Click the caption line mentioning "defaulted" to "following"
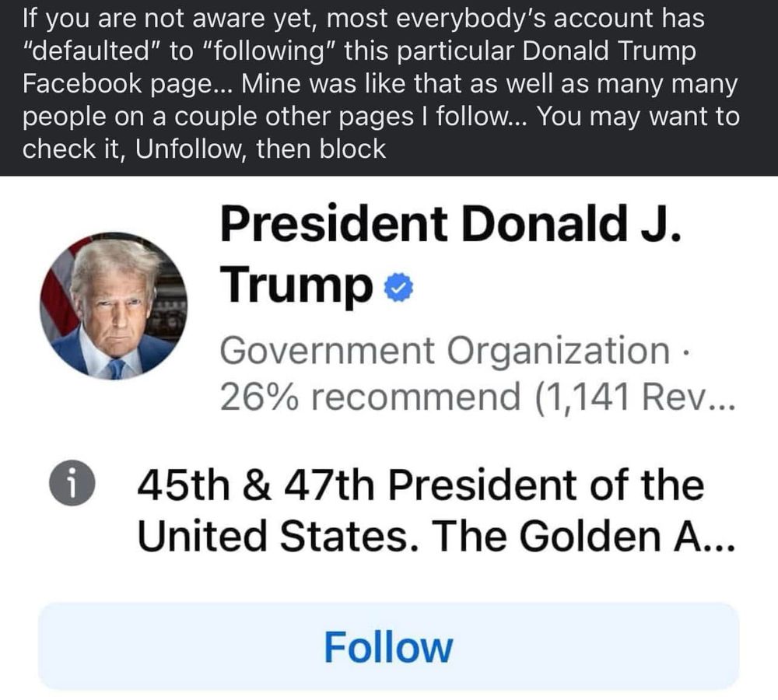Viewport: 778px width, 700px height. pos(359,51)
